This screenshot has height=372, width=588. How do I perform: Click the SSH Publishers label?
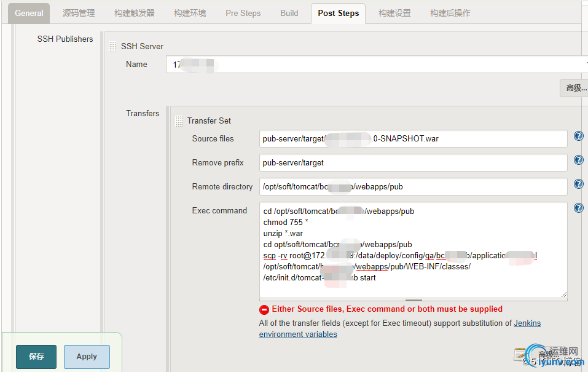pyautogui.click(x=65, y=39)
